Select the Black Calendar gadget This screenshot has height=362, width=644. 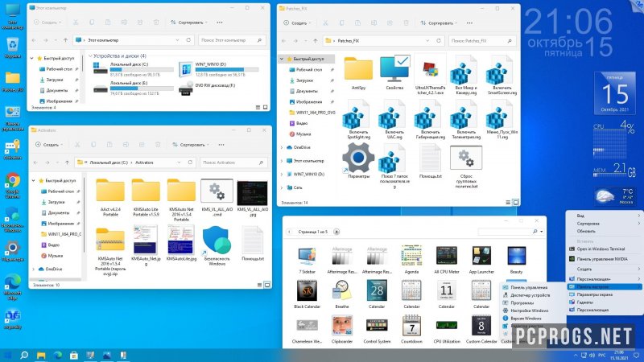pyautogui.click(x=307, y=294)
